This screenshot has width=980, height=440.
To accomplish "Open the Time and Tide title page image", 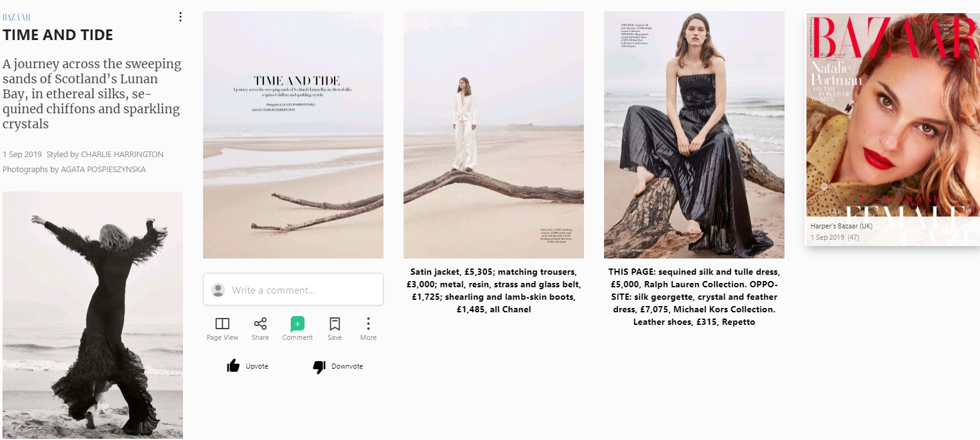I will (293, 135).
